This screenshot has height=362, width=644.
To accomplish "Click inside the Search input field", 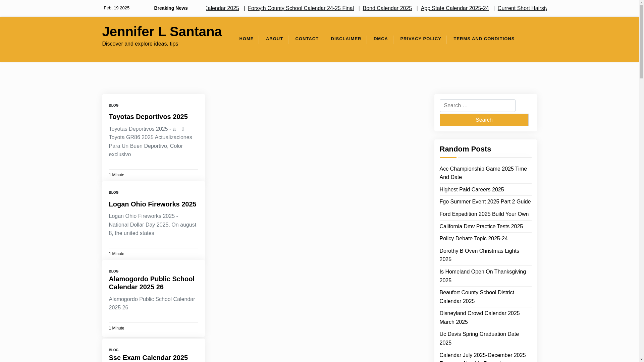I will point(477,106).
